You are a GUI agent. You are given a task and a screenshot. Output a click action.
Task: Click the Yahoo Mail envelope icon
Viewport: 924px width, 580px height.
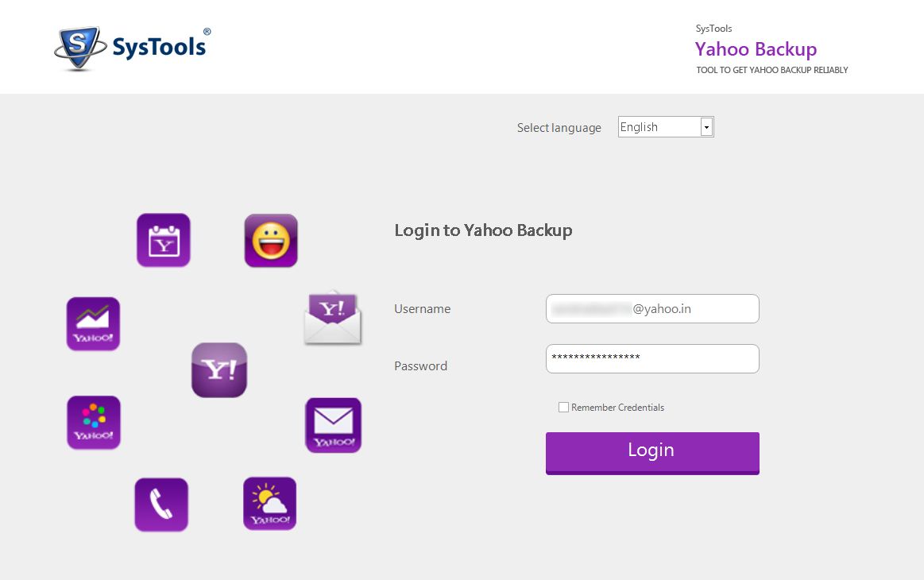(x=333, y=424)
